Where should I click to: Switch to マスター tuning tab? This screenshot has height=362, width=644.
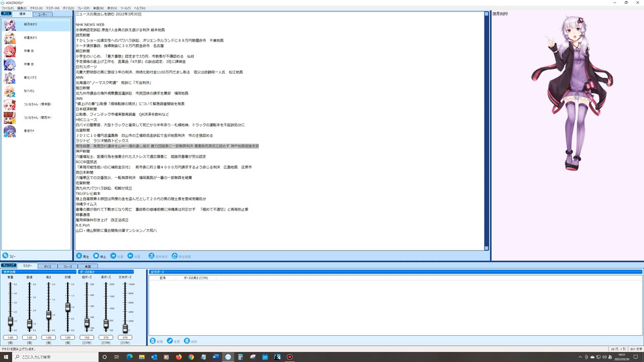pos(27,266)
